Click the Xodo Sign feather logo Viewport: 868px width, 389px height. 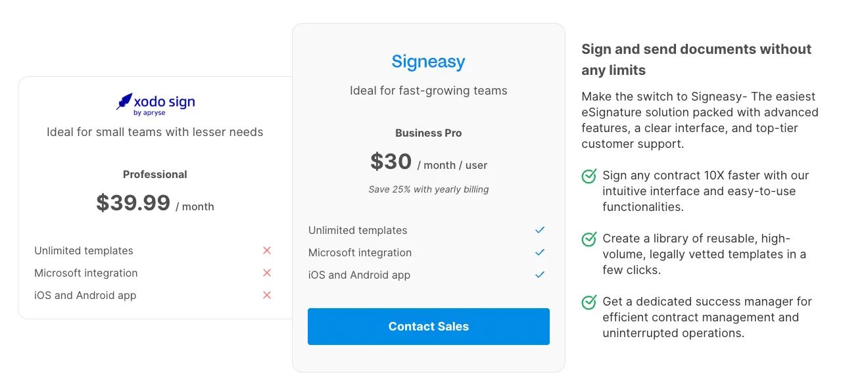coord(124,101)
